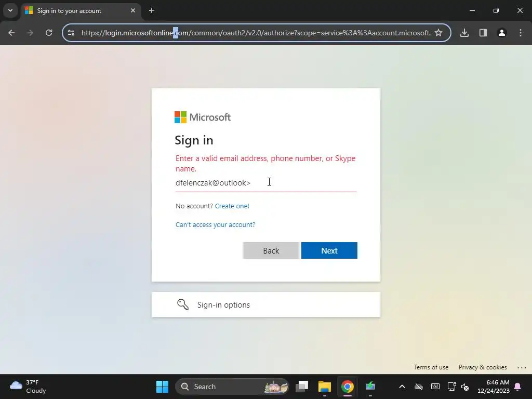
Task: Click the disabled forward navigation arrow
Action: point(30,33)
